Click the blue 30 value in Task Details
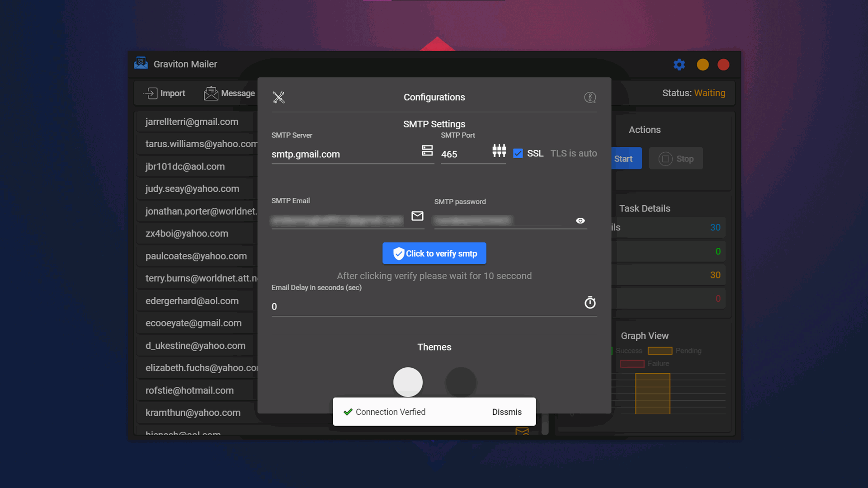Screen dimensions: 868x488 click(715, 227)
